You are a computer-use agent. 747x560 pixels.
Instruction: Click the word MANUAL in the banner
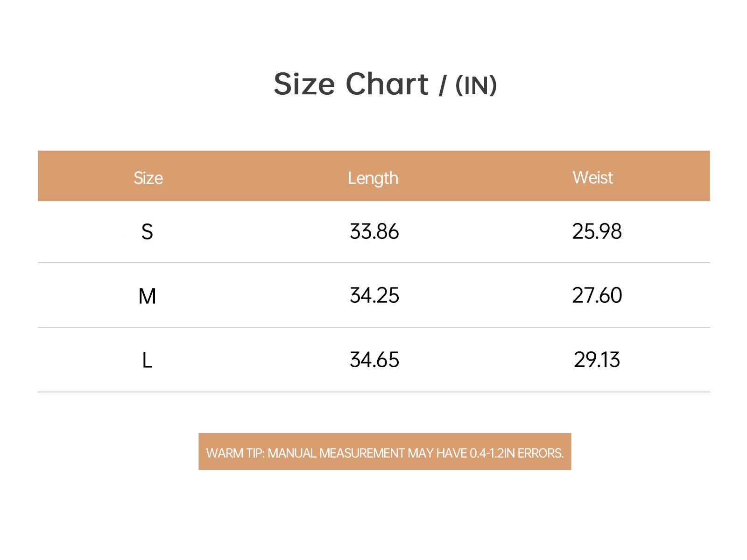coord(292,453)
